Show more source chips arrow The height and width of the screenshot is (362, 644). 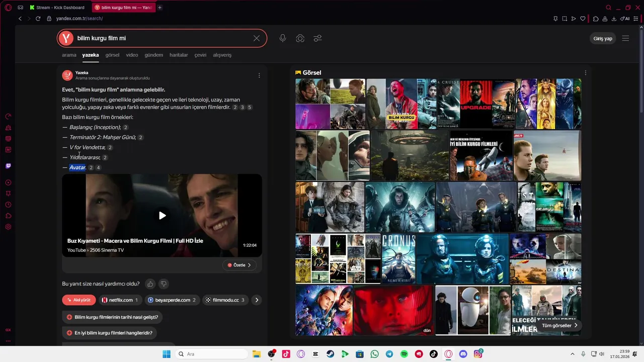(257, 300)
